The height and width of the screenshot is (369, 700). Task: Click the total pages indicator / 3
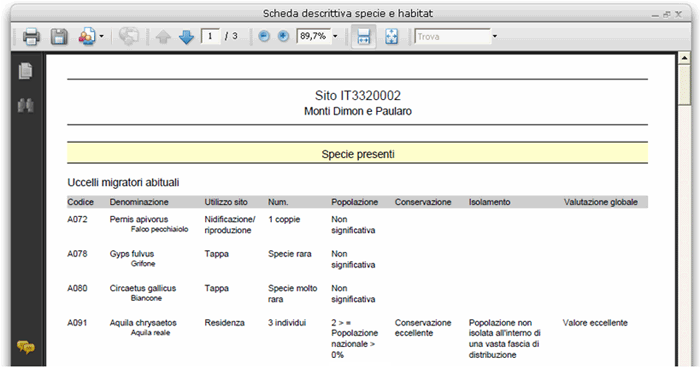[x=231, y=36]
